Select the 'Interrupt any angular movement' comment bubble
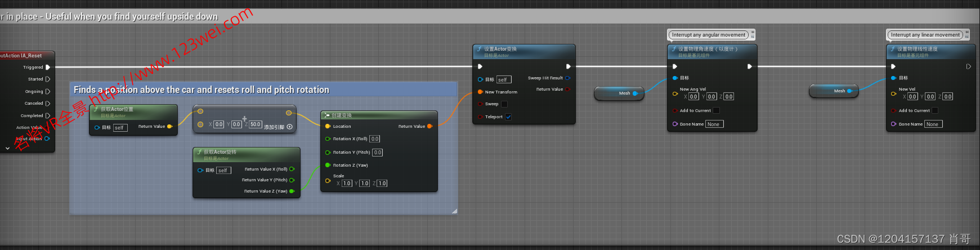The height and width of the screenshot is (250, 980). click(709, 35)
